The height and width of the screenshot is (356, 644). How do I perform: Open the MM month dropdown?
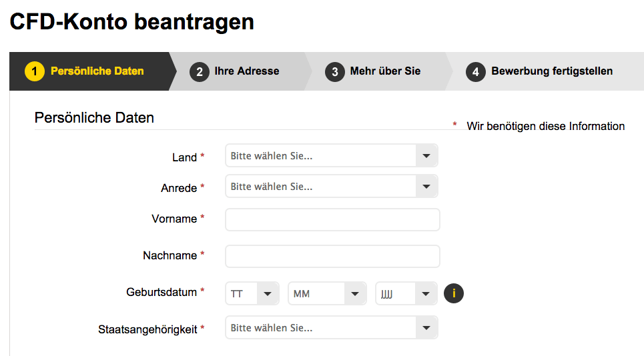click(327, 293)
